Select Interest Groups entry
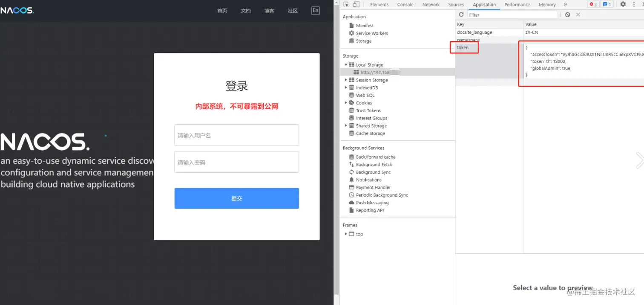Screen dimensions: 644x305 coord(368,118)
